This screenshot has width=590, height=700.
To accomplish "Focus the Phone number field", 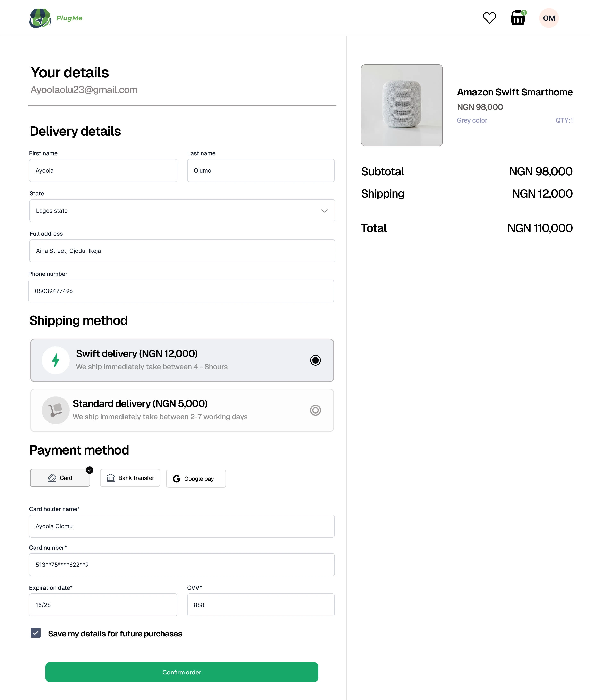I will click(181, 291).
